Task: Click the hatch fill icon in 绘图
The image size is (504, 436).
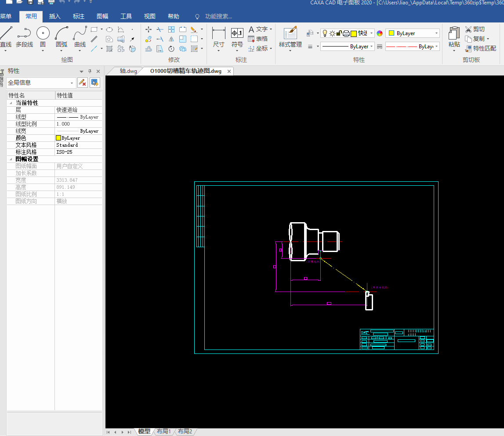Action: [109, 49]
